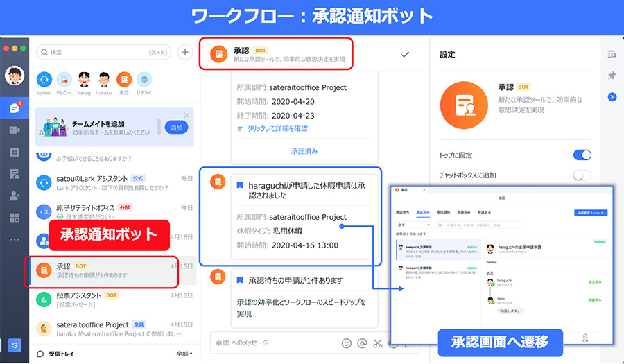Click the scissors screenshot icon
The width and height of the screenshot is (624, 364).
click(x=378, y=343)
